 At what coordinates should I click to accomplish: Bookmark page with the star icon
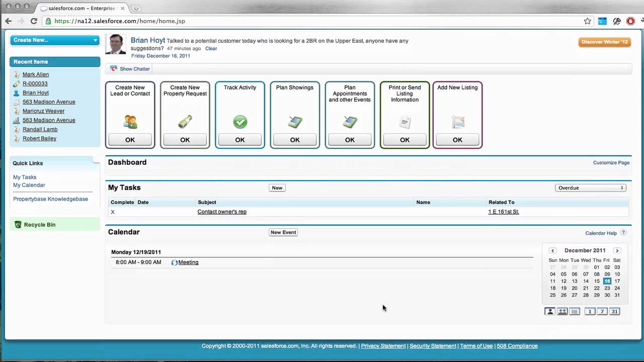(587, 21)
